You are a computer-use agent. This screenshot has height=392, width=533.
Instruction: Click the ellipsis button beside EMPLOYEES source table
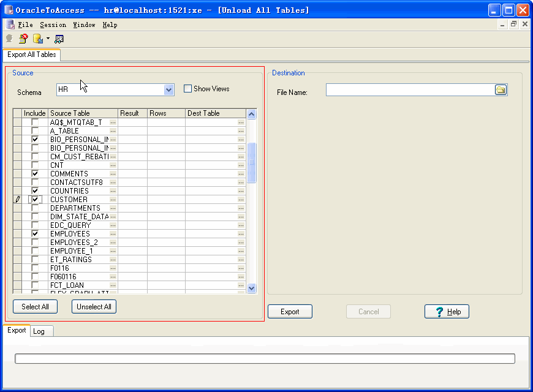point(113,234)
